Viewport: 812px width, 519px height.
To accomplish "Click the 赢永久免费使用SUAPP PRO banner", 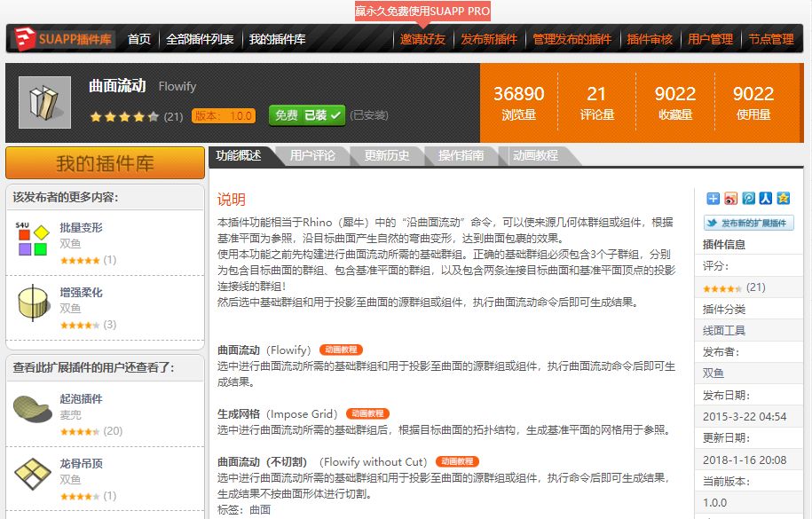I will [422, 11].
